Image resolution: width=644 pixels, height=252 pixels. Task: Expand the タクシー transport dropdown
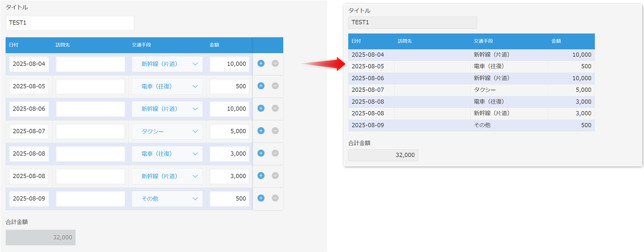[167, 131]
